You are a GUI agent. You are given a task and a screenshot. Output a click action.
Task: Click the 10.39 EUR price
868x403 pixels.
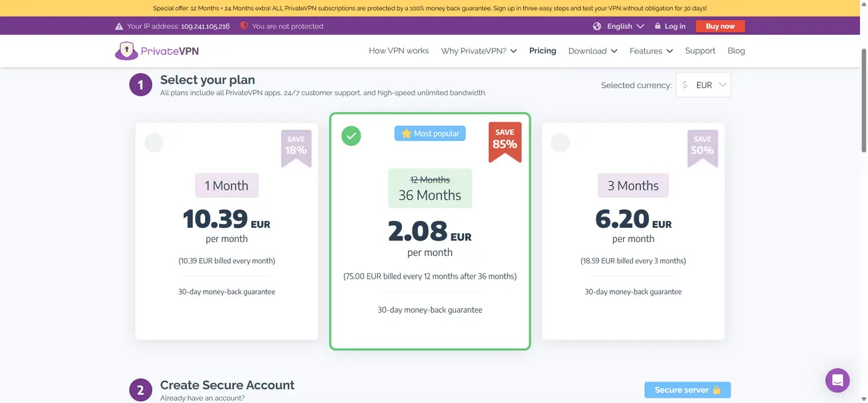coord(226,219)
